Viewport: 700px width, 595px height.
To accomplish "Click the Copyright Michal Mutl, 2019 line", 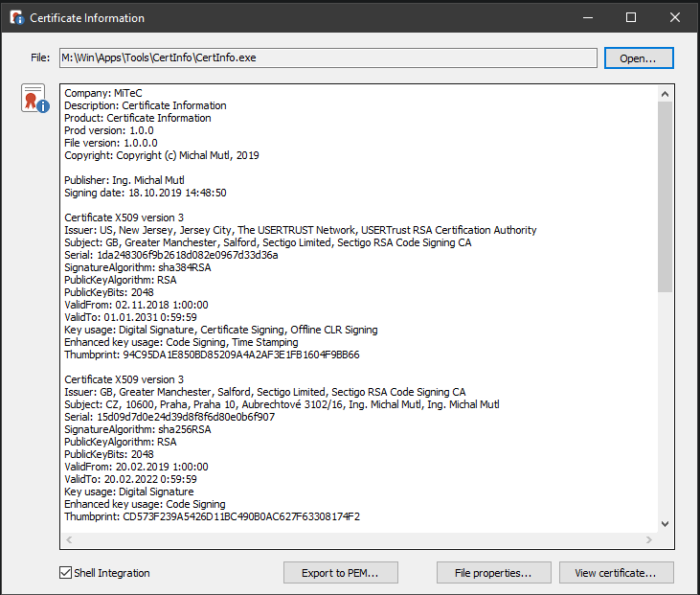I will [x=162, y=155].
